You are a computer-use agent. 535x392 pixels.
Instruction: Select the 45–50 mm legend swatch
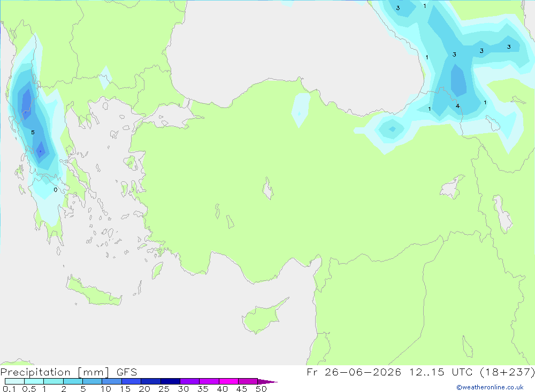(x=248, y=381)
